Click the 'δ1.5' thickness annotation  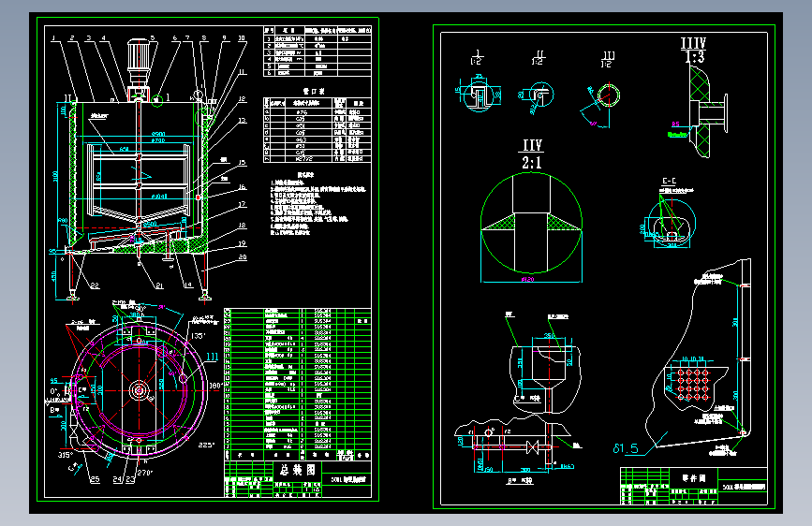tap(626, 448)
